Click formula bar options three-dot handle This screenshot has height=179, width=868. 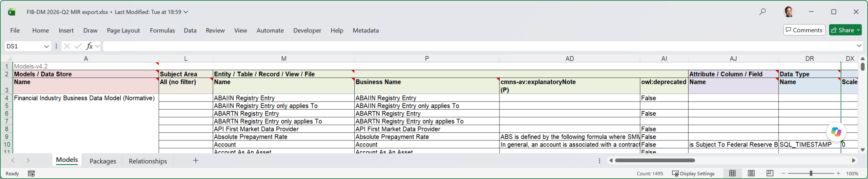coord(56,46)
